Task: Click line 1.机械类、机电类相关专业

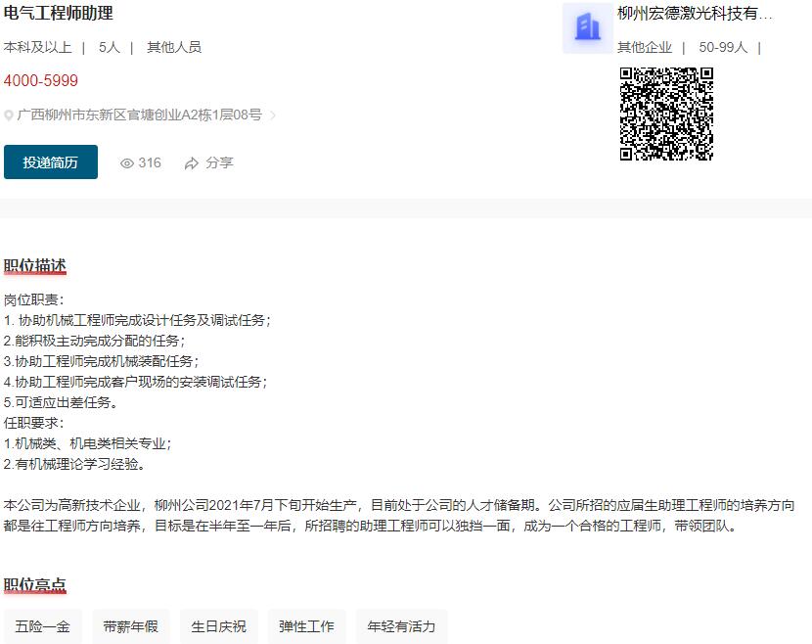Action: [87, 443]
